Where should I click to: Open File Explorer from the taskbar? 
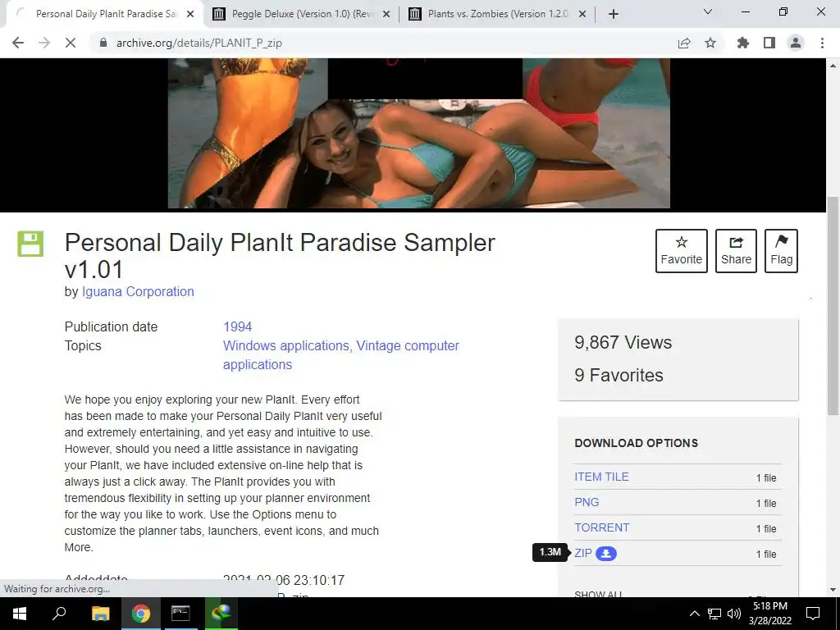(x=100, y=614)
